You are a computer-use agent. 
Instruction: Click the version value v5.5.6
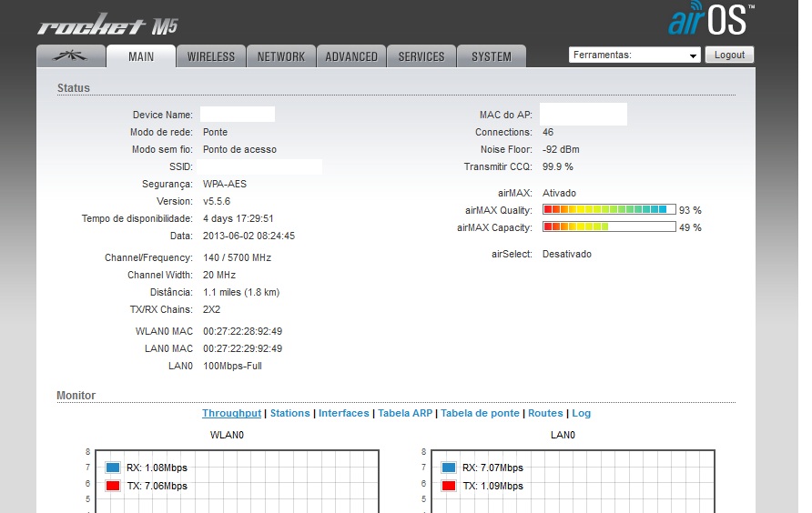point(217,201)
